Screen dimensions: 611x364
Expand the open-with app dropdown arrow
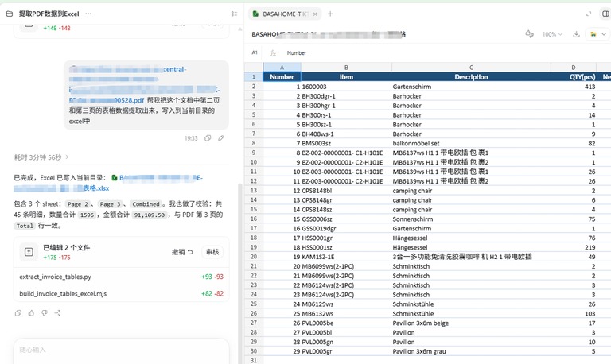coord(604,34)
